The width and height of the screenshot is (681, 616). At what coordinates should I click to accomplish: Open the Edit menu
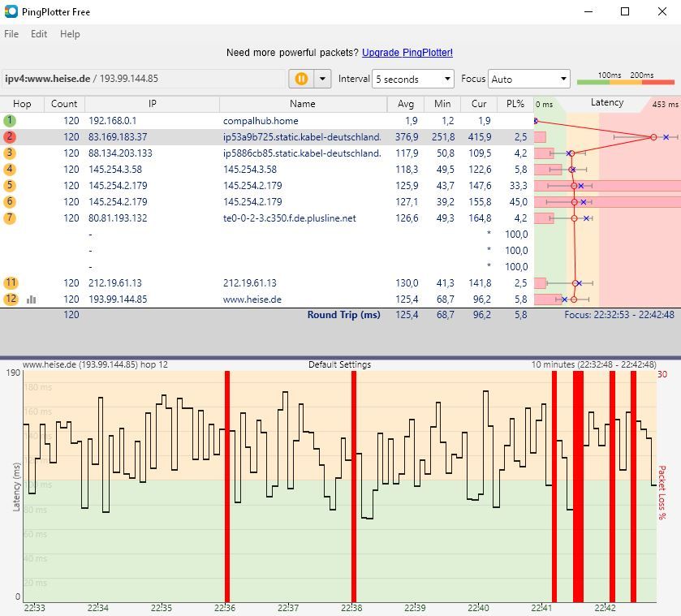click(x=39, y=34)
